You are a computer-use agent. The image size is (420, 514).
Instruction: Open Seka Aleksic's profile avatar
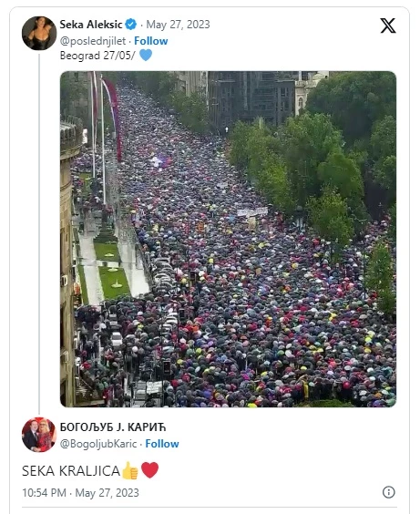point(39,33)
